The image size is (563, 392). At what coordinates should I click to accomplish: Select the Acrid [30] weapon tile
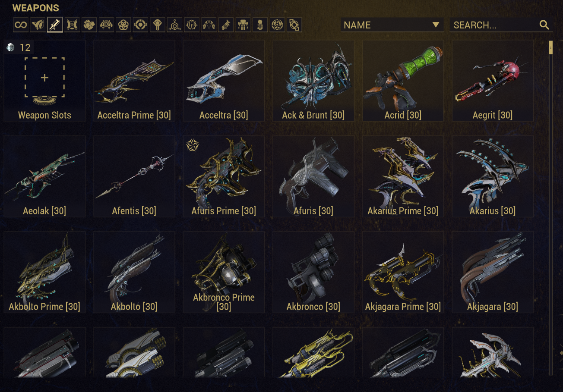(403, 81)
